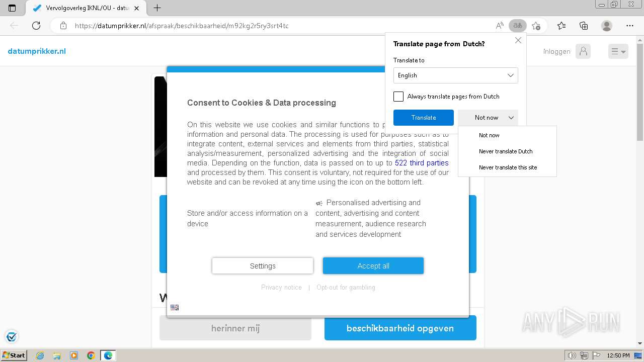Open browser profile avatar
This screenshot has height=362, width=644.
click(x=607, y=26)
